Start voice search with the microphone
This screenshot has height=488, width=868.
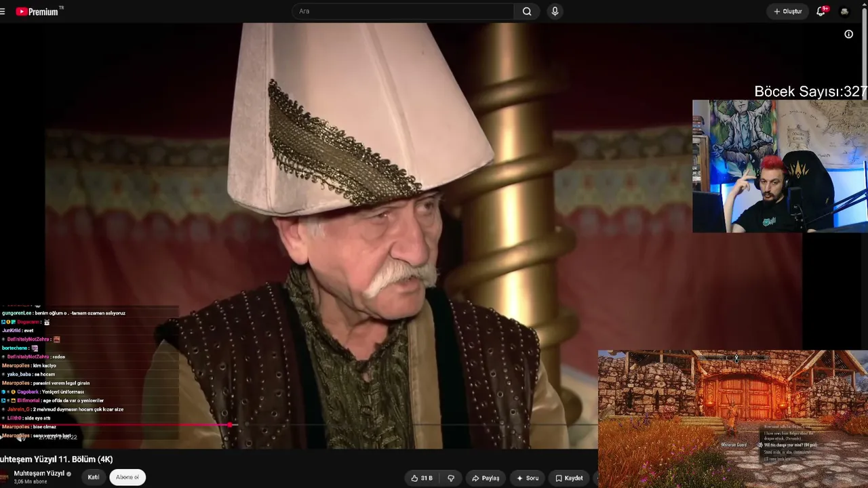tap(555, 12)
